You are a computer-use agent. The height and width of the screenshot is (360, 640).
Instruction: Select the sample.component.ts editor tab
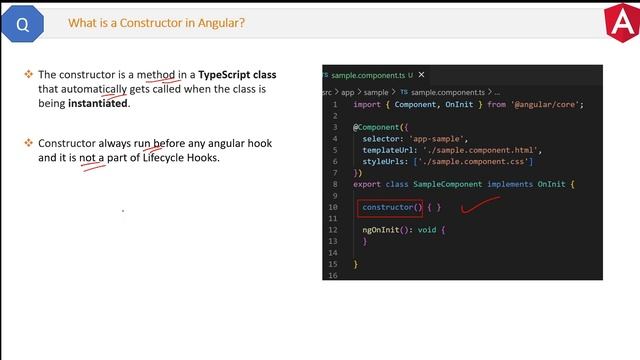[371, 75]
